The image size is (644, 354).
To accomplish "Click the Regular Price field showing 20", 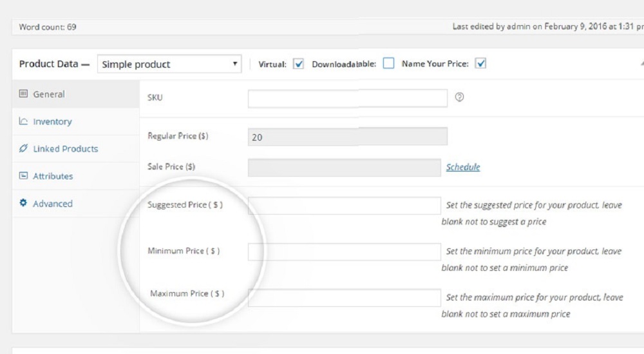I will (x=348, y=137).
